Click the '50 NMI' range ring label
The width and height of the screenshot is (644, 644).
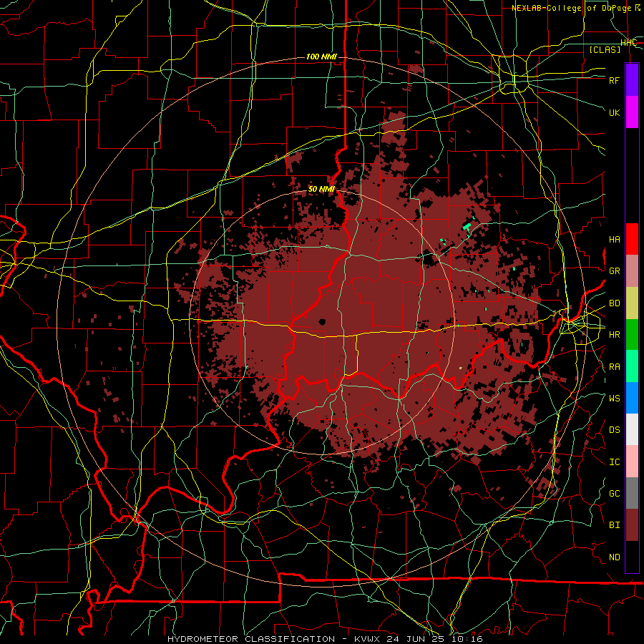click(321, 190)
